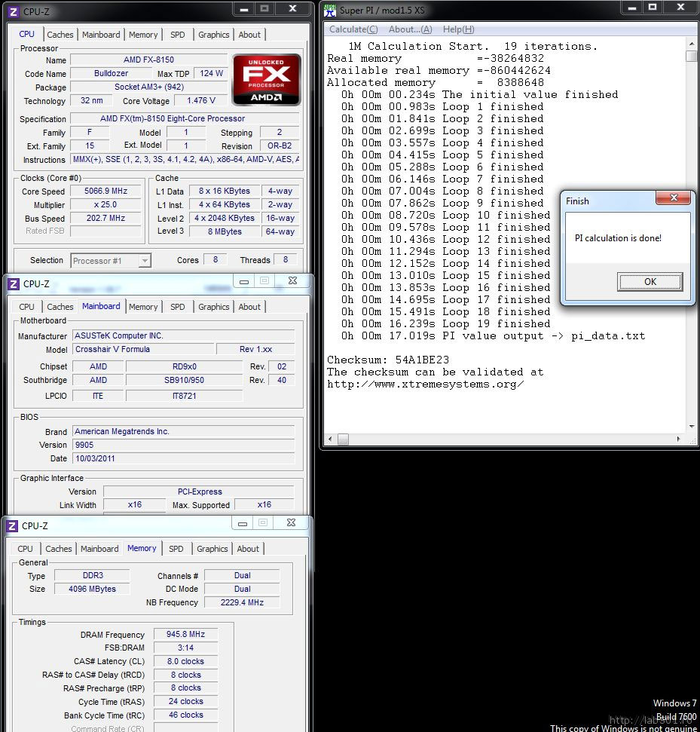This screenshot has height=732, width=700.
Task: Click the Super PI title bar icon
Action: [330, 11]
